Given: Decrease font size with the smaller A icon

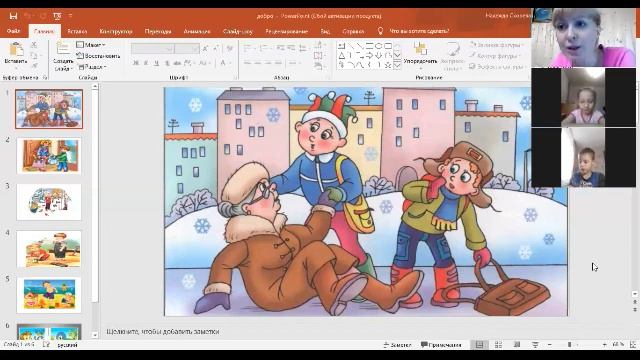Looking at the screenshot, I should (x=216, y=49).
